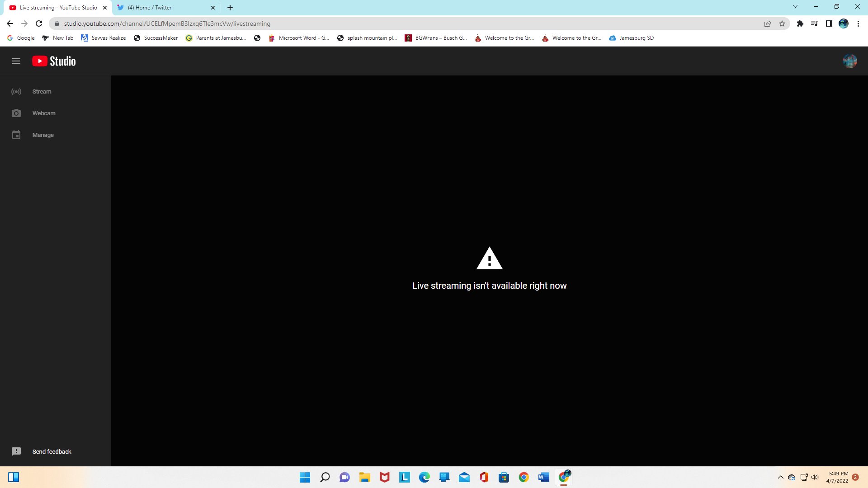Launch Microsoft Edge from the taskbar

(x=425, y=477)
